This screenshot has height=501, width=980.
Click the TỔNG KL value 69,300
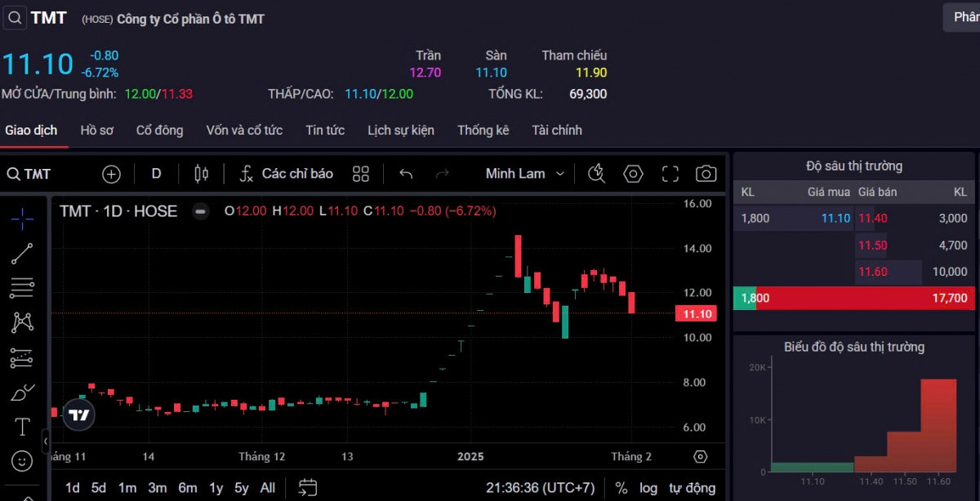tap(588, 94)
